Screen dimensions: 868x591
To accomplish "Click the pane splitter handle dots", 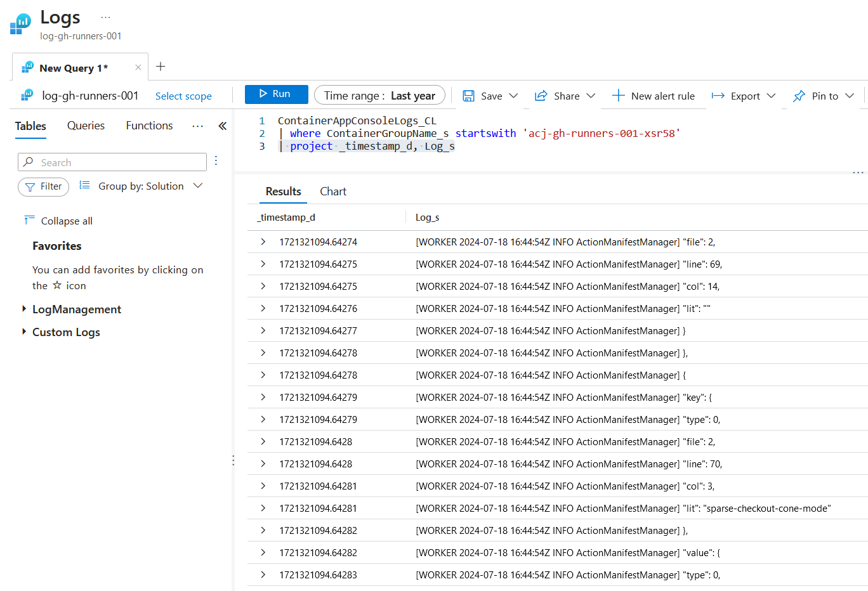I will [x=233, y=460].
